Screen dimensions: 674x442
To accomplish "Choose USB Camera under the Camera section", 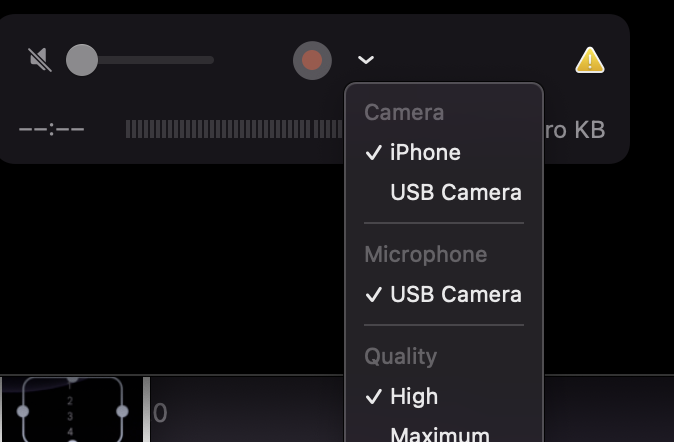I will point(444,192).
